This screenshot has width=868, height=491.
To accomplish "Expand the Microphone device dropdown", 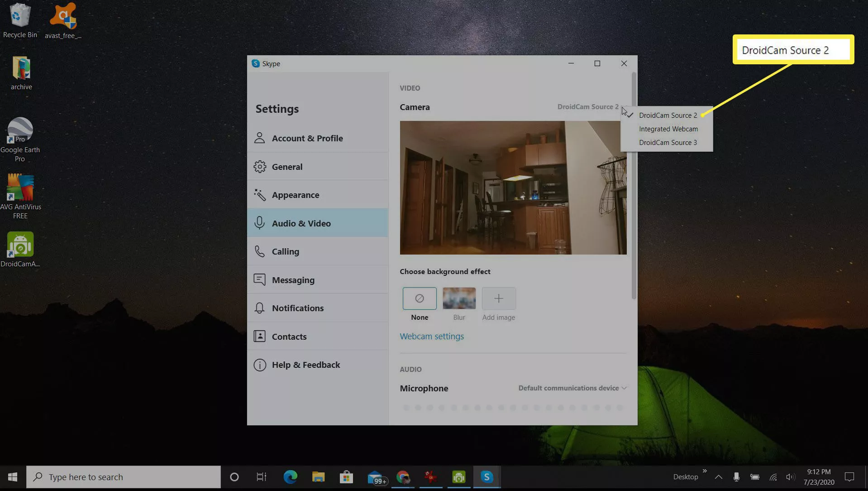I will (572, 388).
